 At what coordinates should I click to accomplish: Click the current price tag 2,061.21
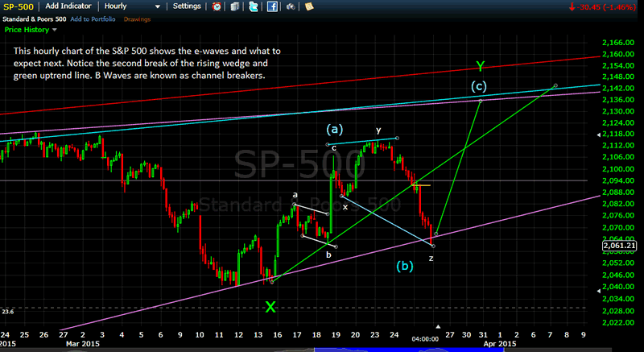[619, 246]
